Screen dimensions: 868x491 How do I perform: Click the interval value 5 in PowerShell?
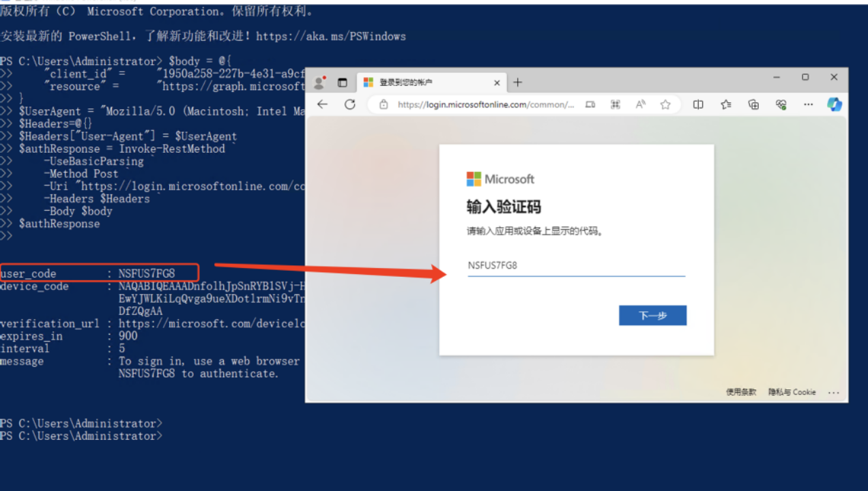click(x=122, y=348)
